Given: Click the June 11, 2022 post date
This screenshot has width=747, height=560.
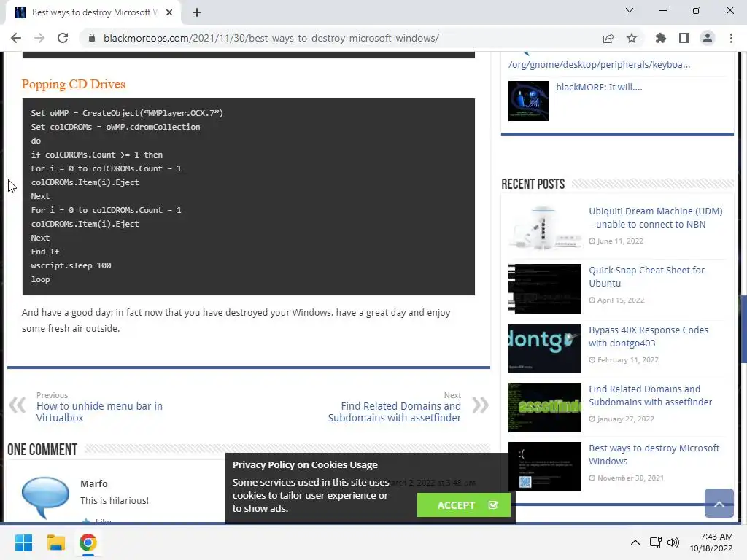Looking at the screenshot, I should coord(620,241).
